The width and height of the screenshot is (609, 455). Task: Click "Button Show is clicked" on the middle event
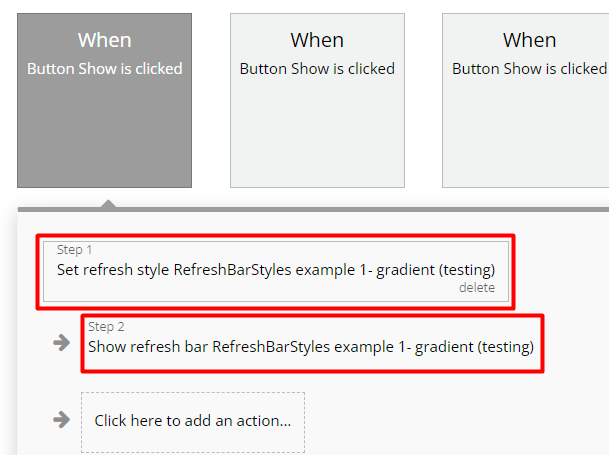[x=317, y=69]
